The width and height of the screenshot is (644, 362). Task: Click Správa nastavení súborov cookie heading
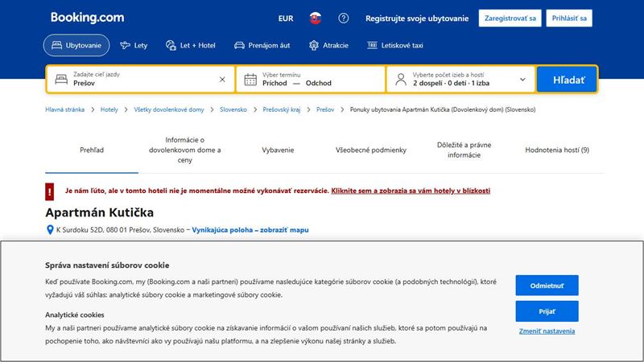point(107,265)
